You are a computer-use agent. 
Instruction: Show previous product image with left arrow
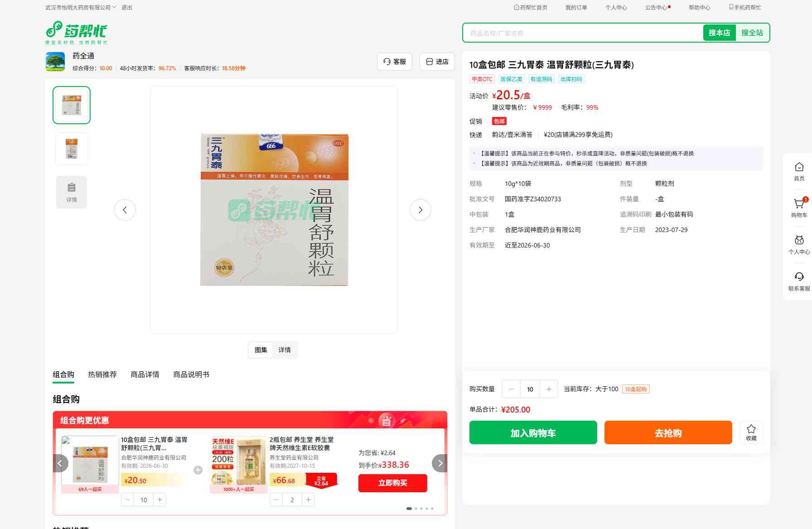(x=125, y=210)
